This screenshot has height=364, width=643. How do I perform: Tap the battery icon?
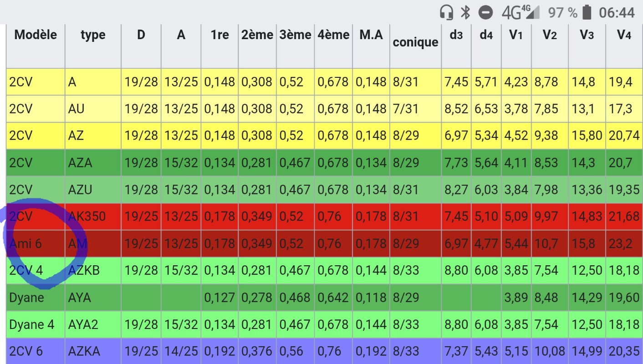point(587,12)
